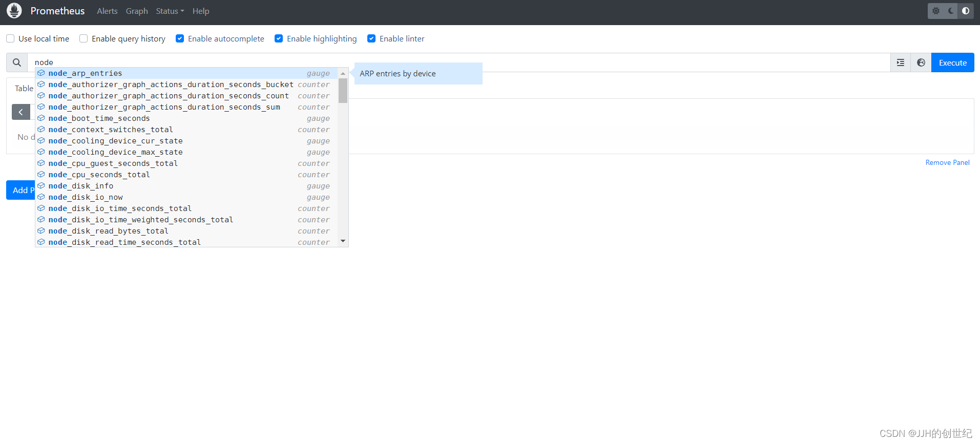Click the left chevron time button

click(x=21, y=112)
